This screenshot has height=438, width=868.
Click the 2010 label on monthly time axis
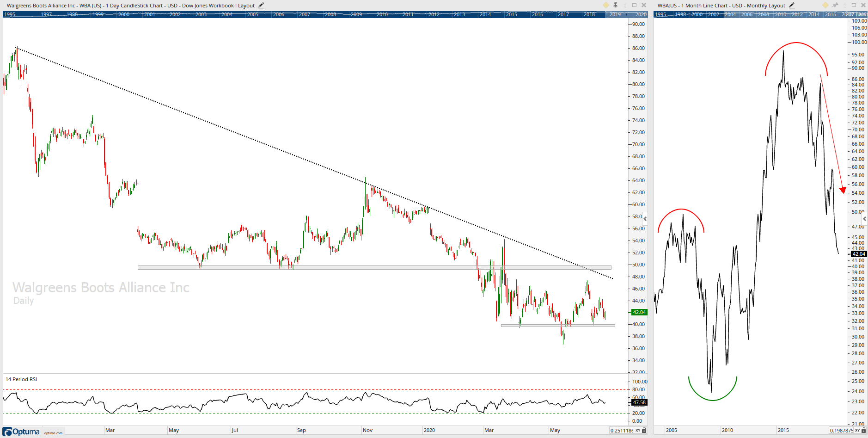tap(727, 430)
